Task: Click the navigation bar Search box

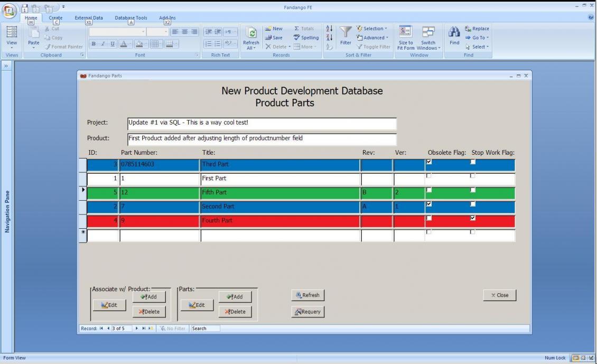Action: (x=205, y=328)
